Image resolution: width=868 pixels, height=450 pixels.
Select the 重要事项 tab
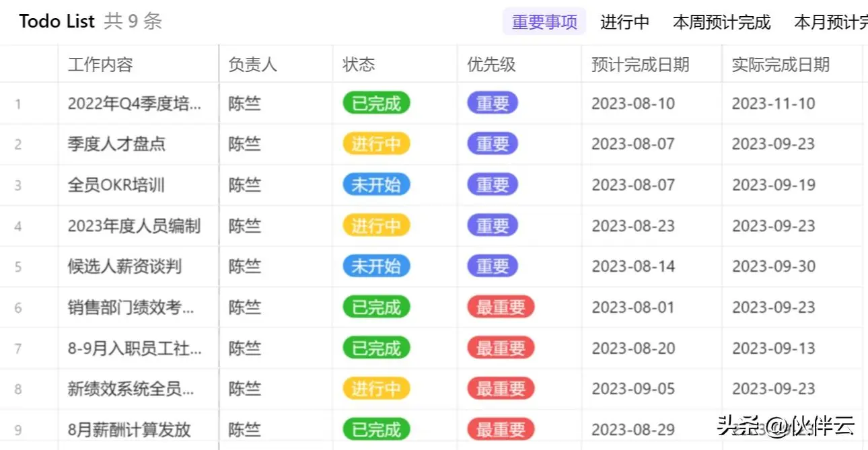pos(544,22)
